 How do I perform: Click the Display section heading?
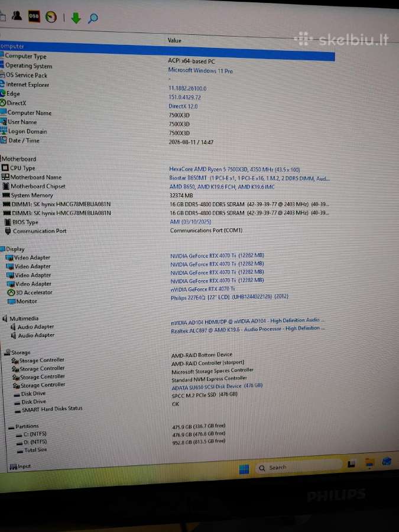click(15, 249)
